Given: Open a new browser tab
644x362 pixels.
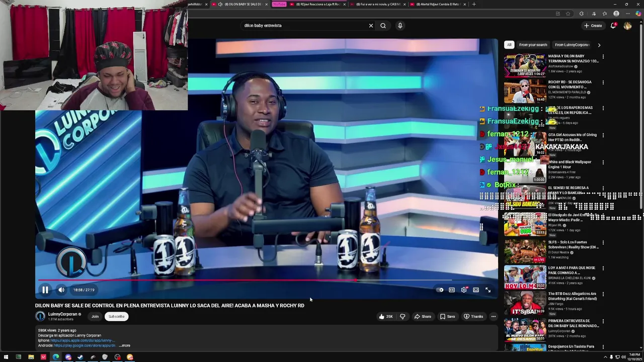Looking at the screenshot, I should (x=473, y=4).
